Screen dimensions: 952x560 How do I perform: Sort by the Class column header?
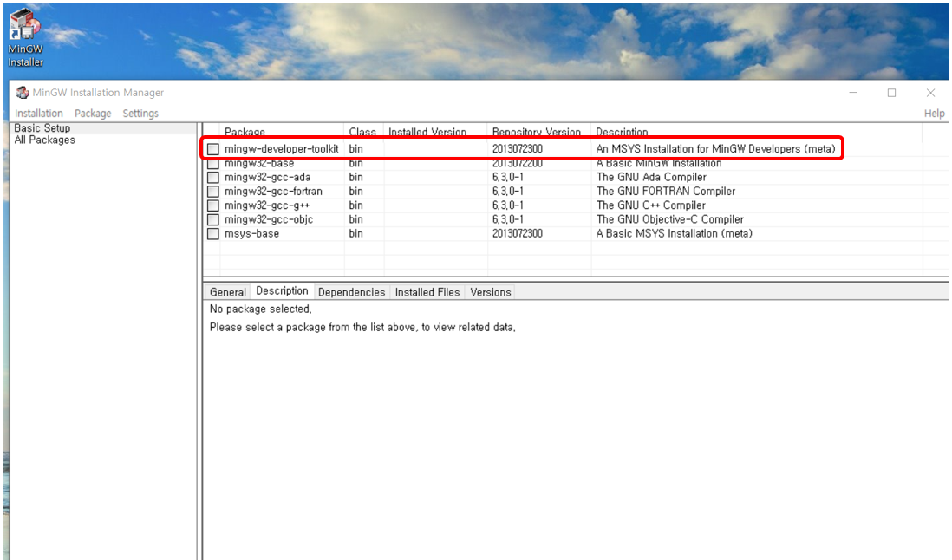point(362,132)
